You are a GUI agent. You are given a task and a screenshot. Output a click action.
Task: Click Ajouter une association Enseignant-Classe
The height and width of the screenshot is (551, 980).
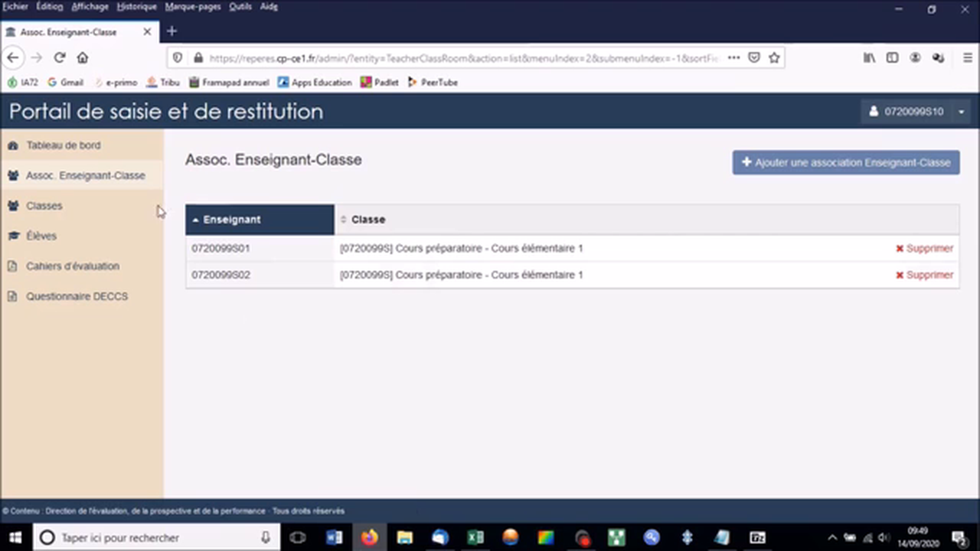tap(846, 162)
